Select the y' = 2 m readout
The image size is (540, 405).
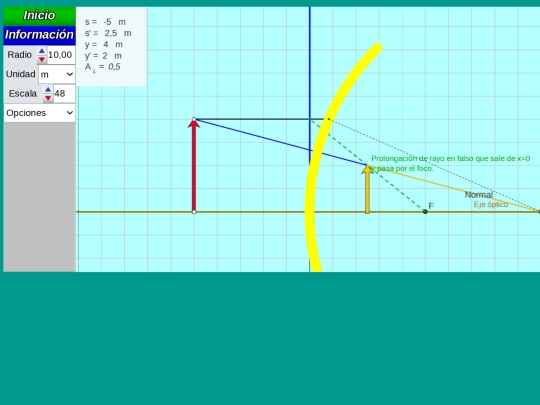point(103,56)
